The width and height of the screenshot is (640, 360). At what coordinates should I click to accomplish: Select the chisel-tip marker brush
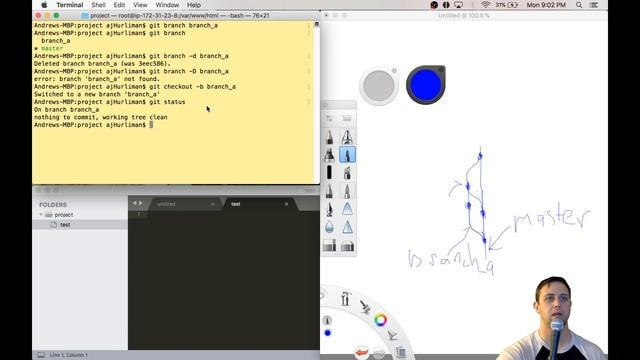pos(347,173)
